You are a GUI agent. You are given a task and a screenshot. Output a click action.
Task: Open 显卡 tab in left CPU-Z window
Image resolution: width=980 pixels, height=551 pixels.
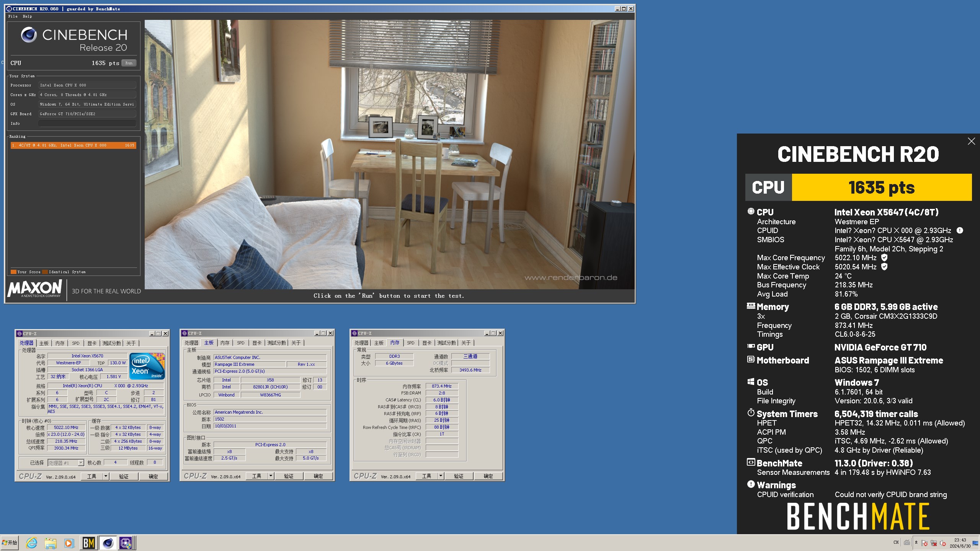click(x=92, y=343)
